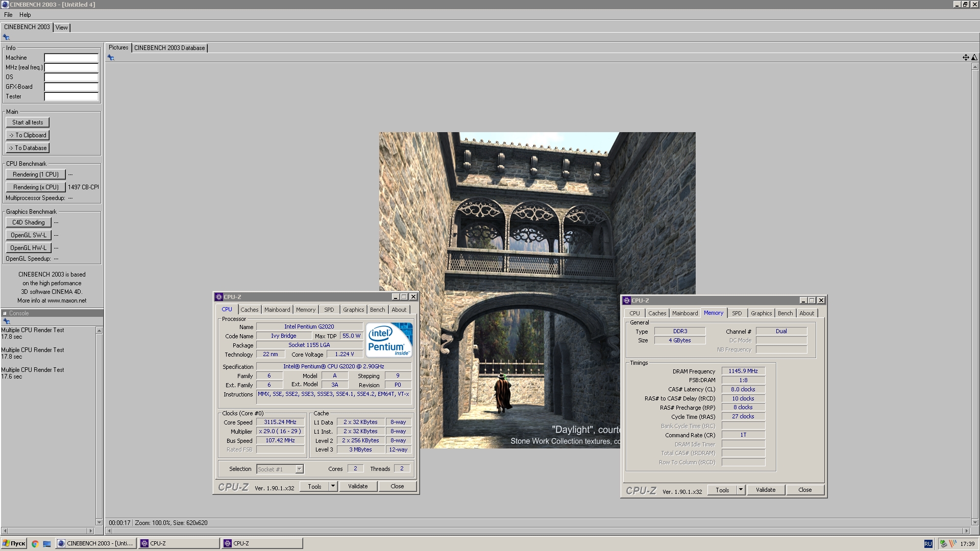Select About tab in CPU-Z Memory window

tap(807, 313)
